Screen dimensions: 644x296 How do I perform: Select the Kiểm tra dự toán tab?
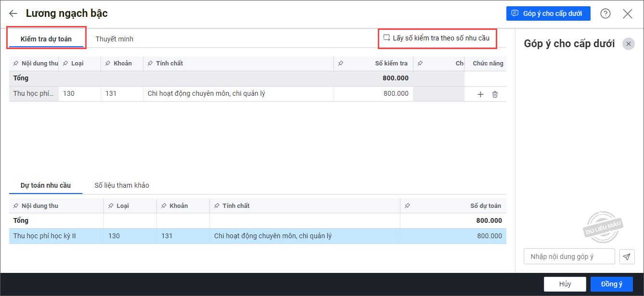click(x=46, y=39)
